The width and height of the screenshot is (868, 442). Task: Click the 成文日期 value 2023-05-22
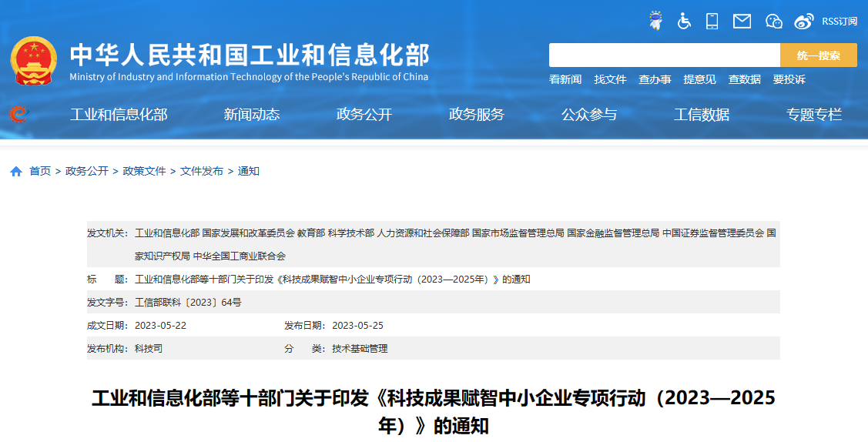coord(160,326)
